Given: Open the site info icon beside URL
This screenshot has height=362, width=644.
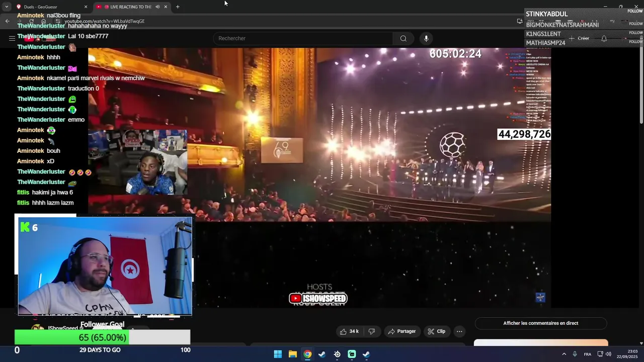Looking at the screenshot, I should [x=58, y=21].
